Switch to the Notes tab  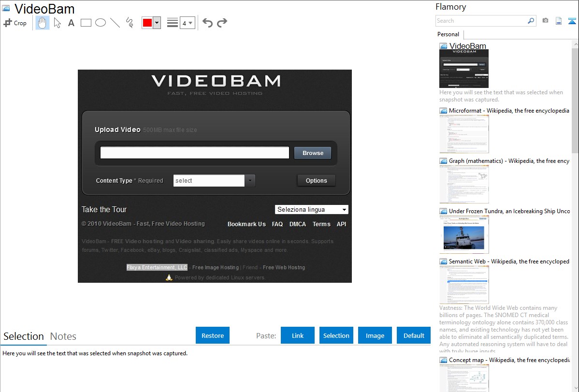(x=63, y=336)
